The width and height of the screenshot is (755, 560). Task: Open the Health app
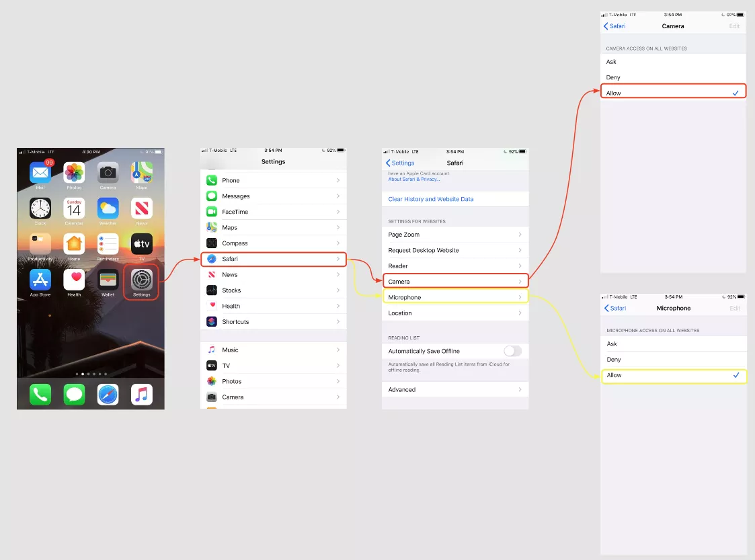coord(74,280)
